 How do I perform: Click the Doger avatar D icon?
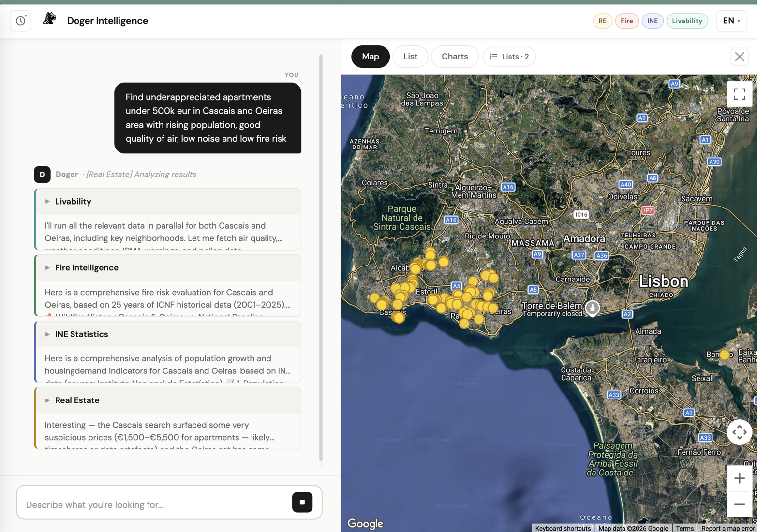[42, 174]
